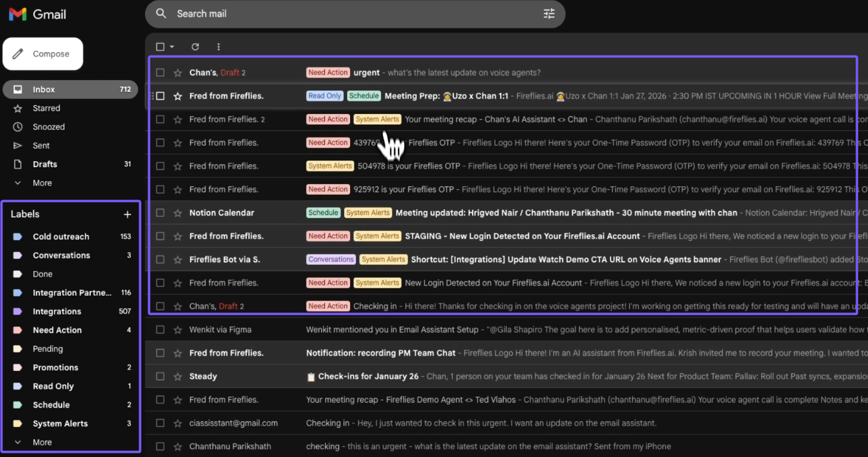Create a new label with plus icon
The width and height of the screenshot is (868, 457).
(x=127, y=214)
